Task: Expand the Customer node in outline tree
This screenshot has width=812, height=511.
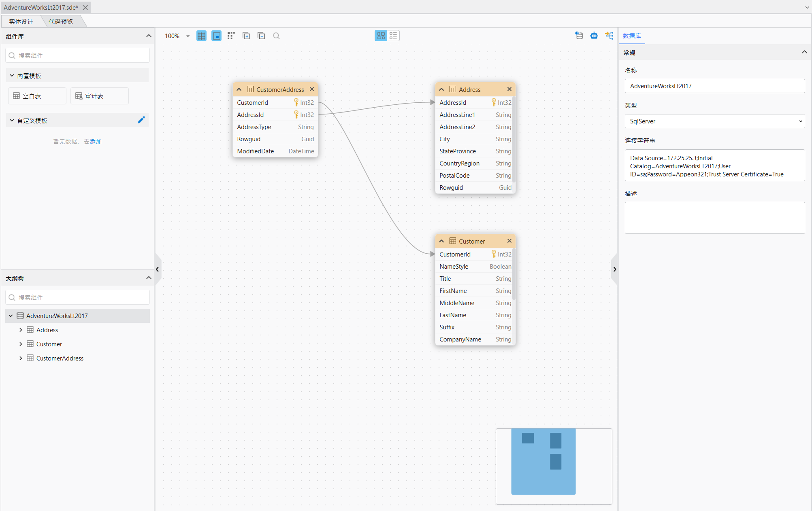Action: point(21,344)
